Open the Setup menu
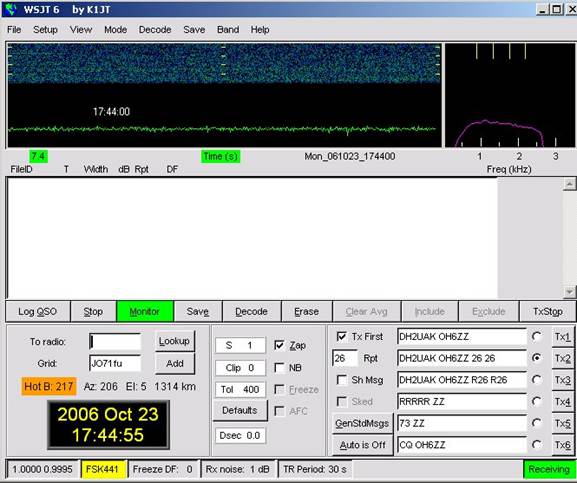 point(45,30)
